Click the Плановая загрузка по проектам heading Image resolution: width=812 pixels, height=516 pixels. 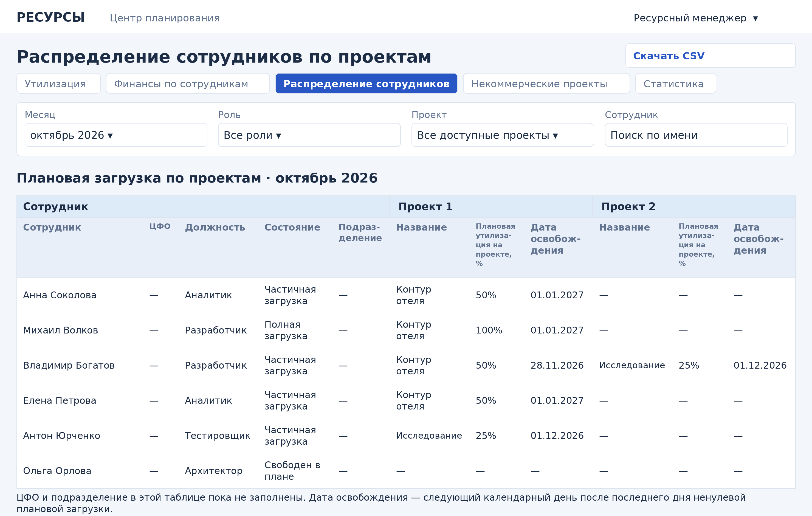tap(197, 178)
